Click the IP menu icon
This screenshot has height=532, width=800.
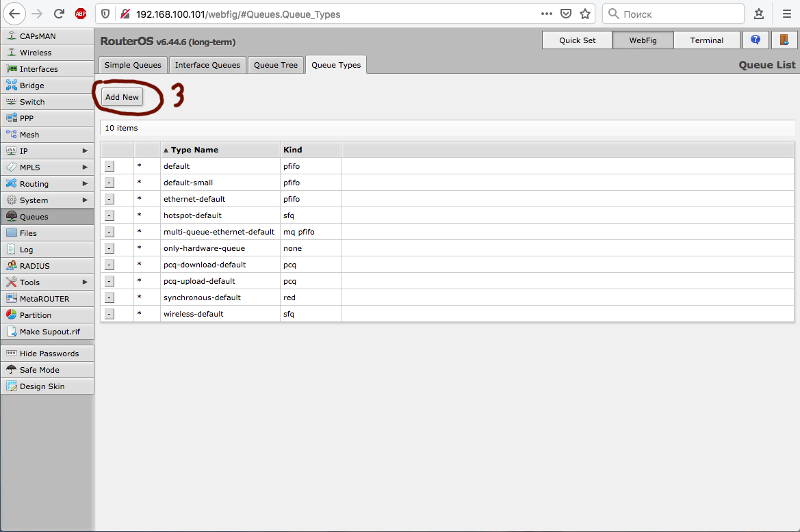click(11, 151)
